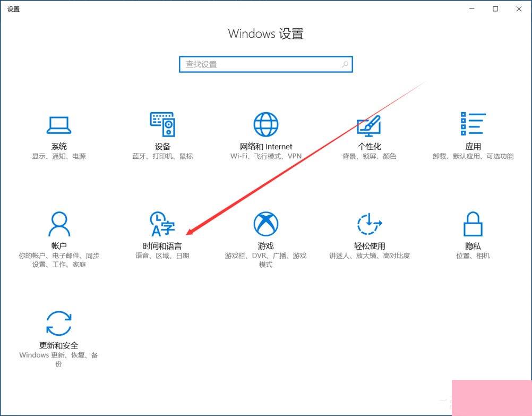Click the 隐私 label
Viewport: 532px width, 416px height.
tap(473, 246)
